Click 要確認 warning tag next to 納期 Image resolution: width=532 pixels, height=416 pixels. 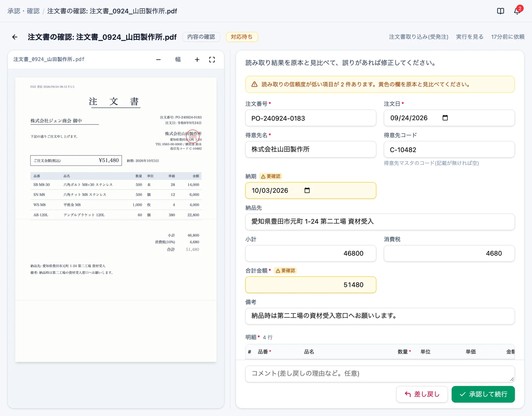(x=271, y=176)
